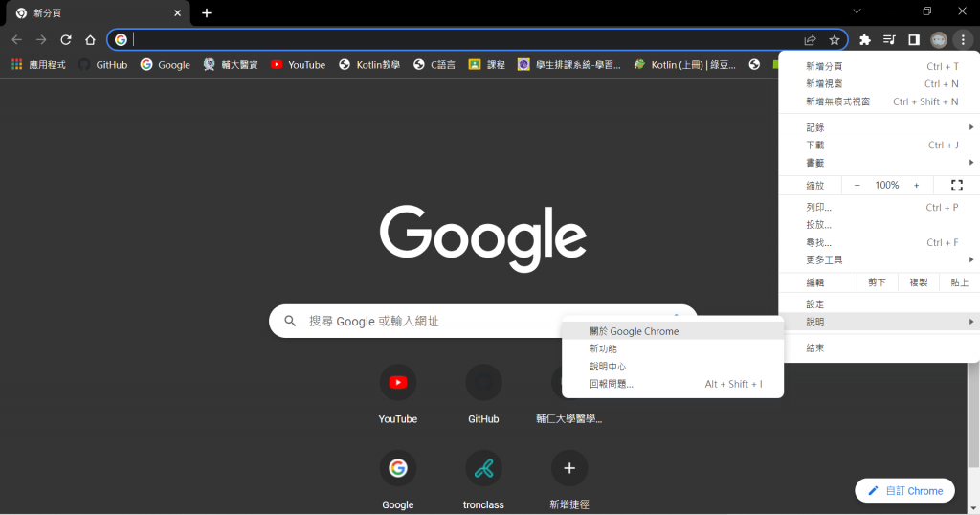Image resolution: width=980 pixels, height=515 pixels.
Task: Open tronclass shortcut tile
Action: [483, 480]
